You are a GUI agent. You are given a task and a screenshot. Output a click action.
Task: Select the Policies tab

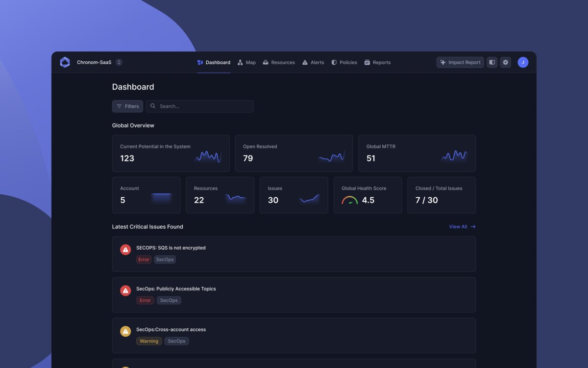[x=344, y=62]
